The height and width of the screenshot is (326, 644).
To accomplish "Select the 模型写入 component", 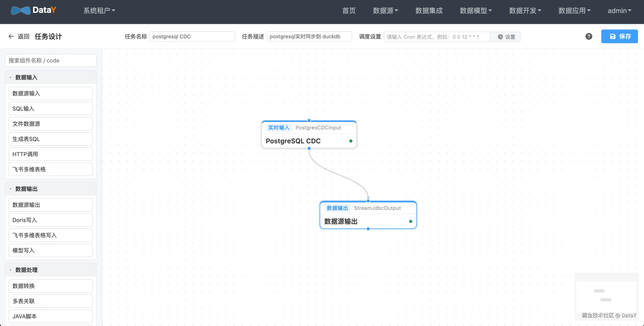I will 50,250.
